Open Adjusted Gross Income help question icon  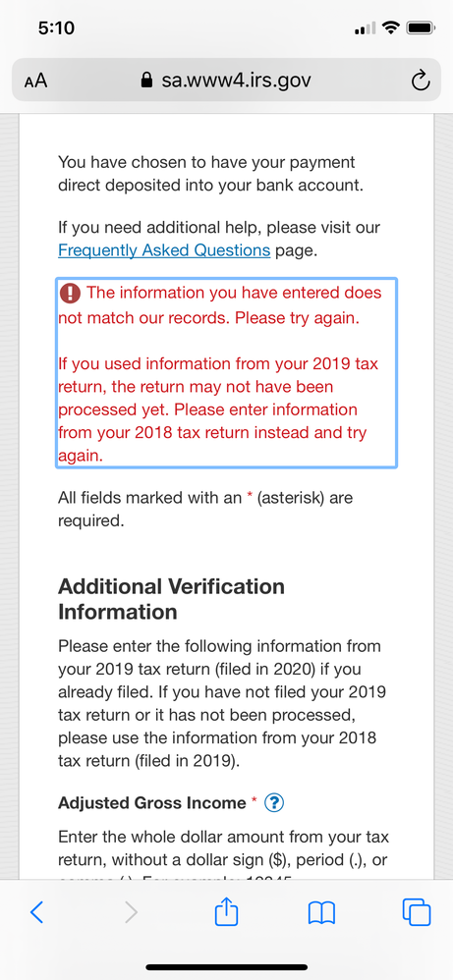[x=274, y=803]
